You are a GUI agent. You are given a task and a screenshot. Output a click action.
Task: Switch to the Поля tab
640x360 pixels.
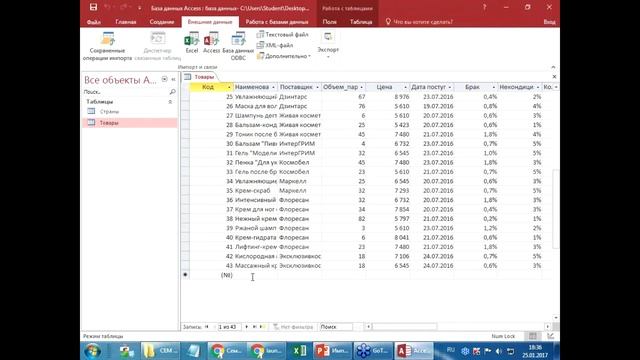click(329, 22)
